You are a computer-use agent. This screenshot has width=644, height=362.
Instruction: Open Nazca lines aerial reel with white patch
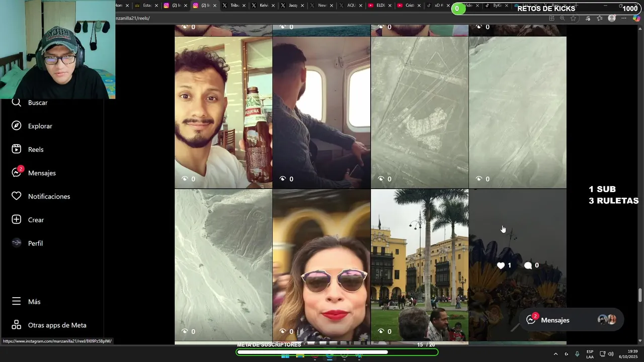(x=420, y=112)
